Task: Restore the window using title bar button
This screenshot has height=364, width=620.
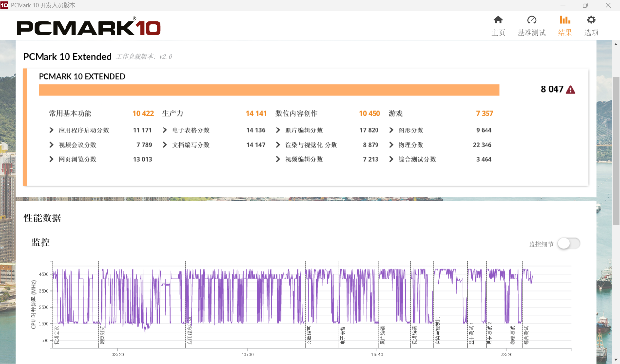Action: (x=585, y=5)
